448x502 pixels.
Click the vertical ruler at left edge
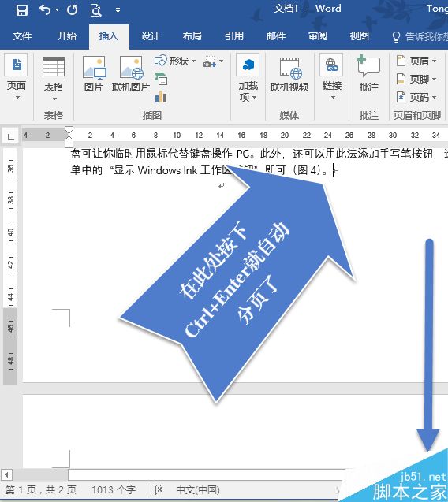click(10, 266)
